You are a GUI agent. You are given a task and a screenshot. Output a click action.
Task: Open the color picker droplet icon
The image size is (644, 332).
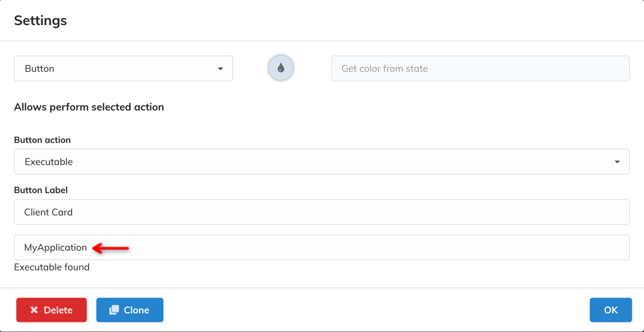pos(281,68)
